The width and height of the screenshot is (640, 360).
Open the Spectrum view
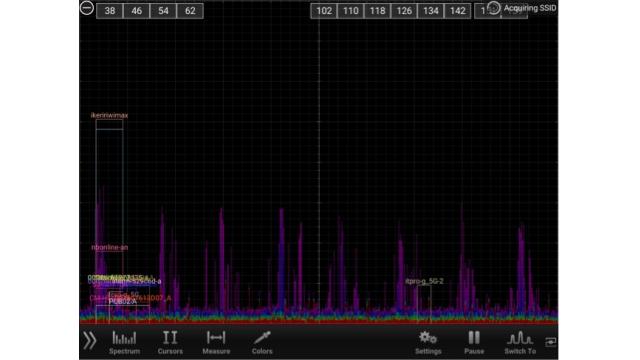(124, 342)
